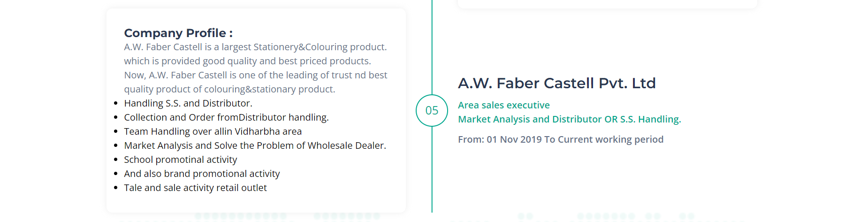Click the From 01 Nov 2019 date line
868x222 pixels.
click(x=560, y=139)
